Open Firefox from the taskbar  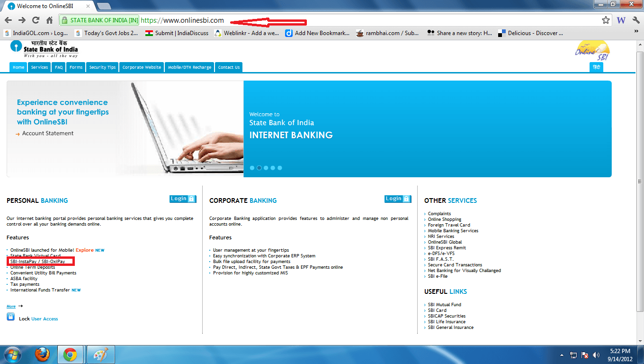coord(43,355)
